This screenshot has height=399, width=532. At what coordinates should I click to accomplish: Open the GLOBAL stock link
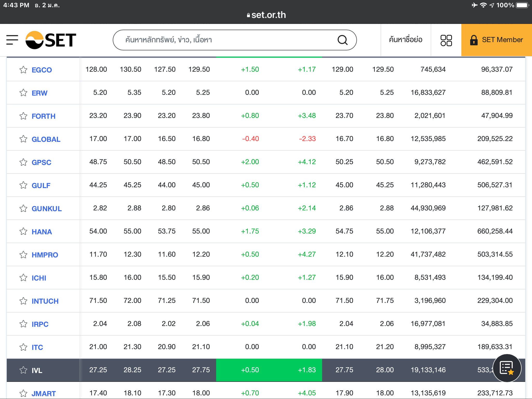pos(46,139)
